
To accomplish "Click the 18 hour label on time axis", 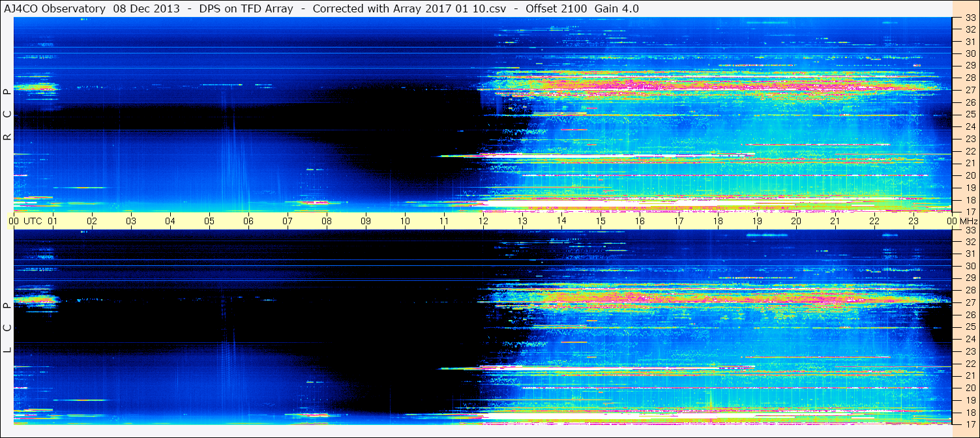I will point(718,221).
